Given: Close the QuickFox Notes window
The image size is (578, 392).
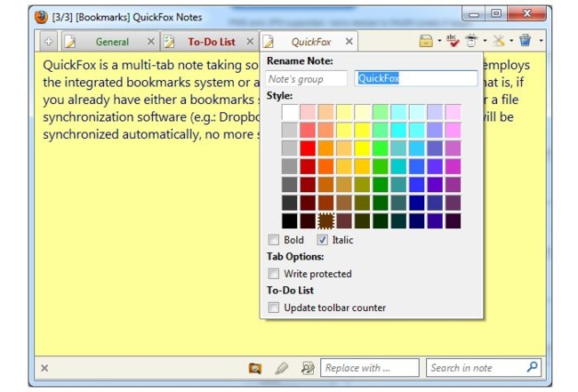Looking at the screenshot, I should (x=527, y=14).
